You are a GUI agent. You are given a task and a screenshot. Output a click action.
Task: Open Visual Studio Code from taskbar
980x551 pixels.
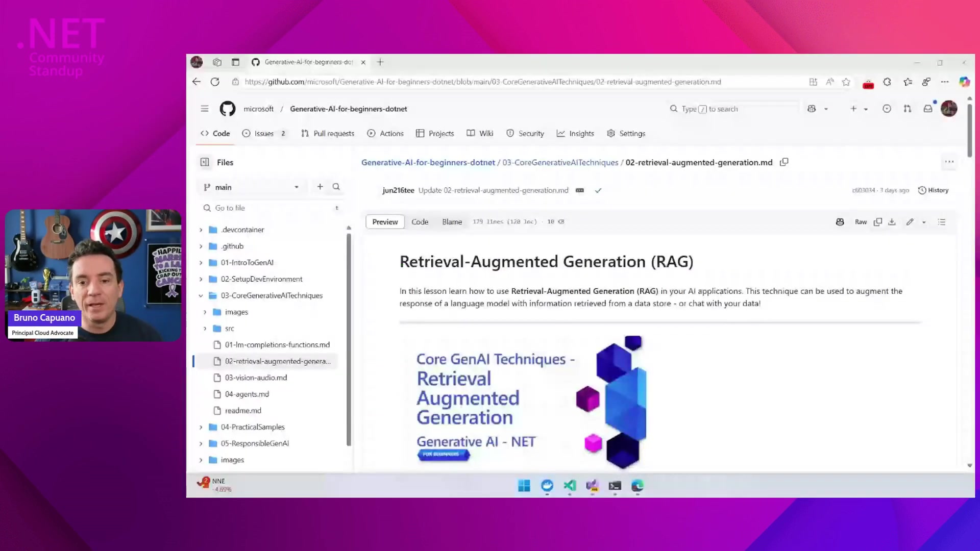(570, 486)
